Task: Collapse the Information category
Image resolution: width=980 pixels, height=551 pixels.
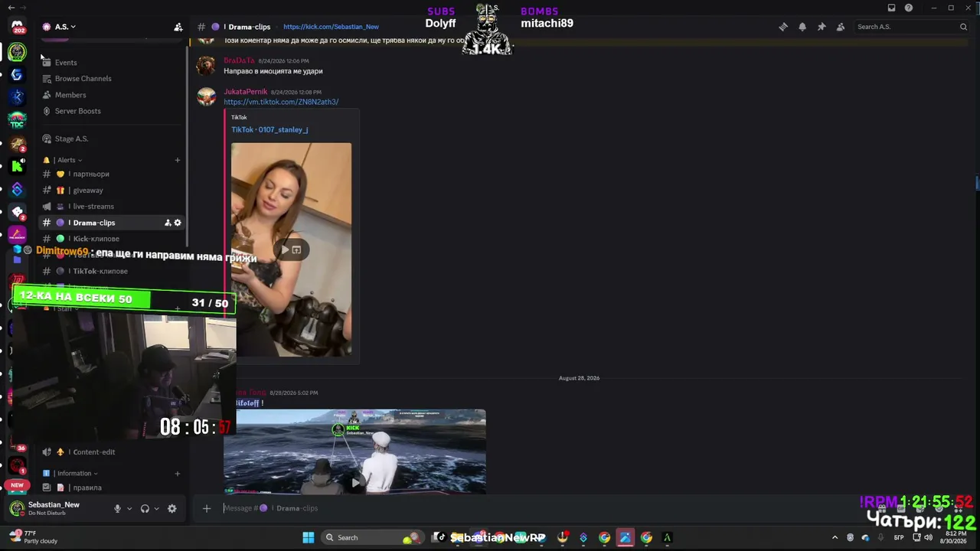Action: 74,473
